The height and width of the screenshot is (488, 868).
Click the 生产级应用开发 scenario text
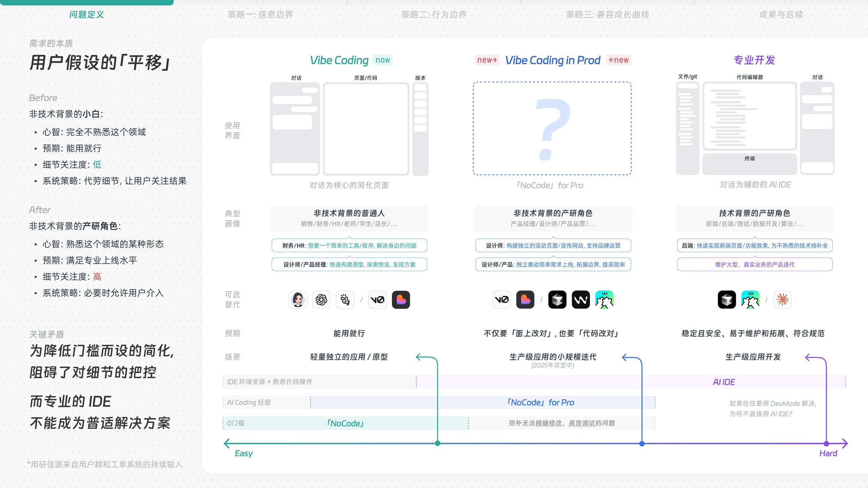[753, 357]
